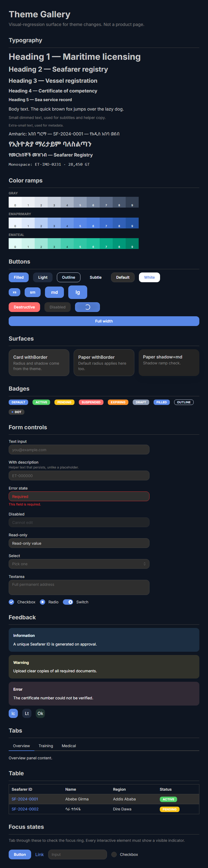208x868 pixels.
Task: Turn off the Switch toggle
Action: tap(68, 602)
